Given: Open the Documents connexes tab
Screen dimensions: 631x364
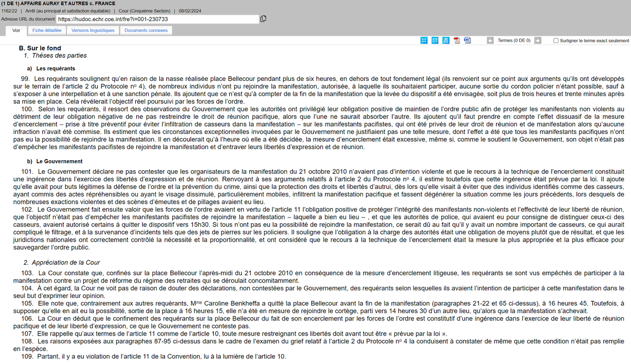Looking at the screenshot, I should 146,30.
